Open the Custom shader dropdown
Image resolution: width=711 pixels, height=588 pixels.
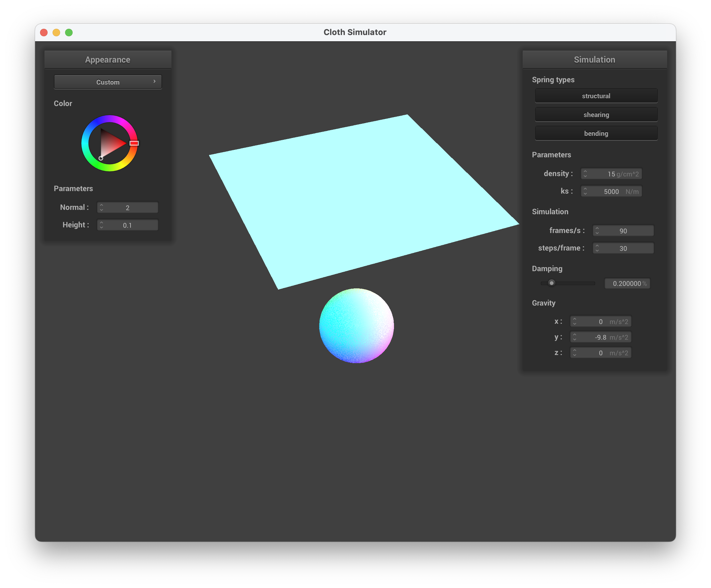pos(108,82)
